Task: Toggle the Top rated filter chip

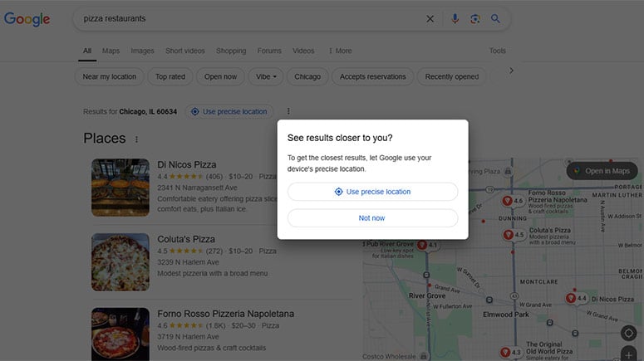Action: pyautogui.click(x=170, y=76)
